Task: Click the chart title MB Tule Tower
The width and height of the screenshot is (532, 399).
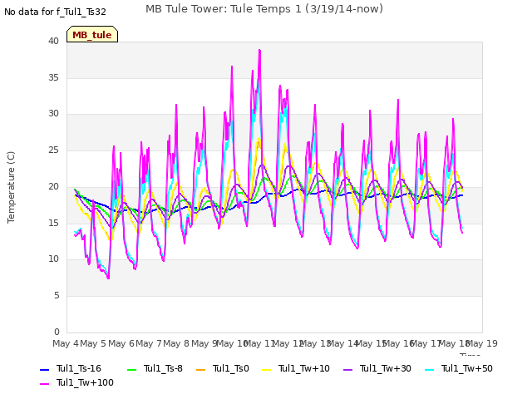Action: [x=264, y=9]
